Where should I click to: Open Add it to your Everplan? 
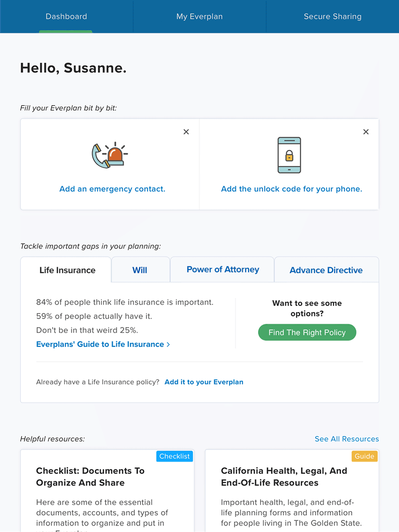[x=204, y=382]
